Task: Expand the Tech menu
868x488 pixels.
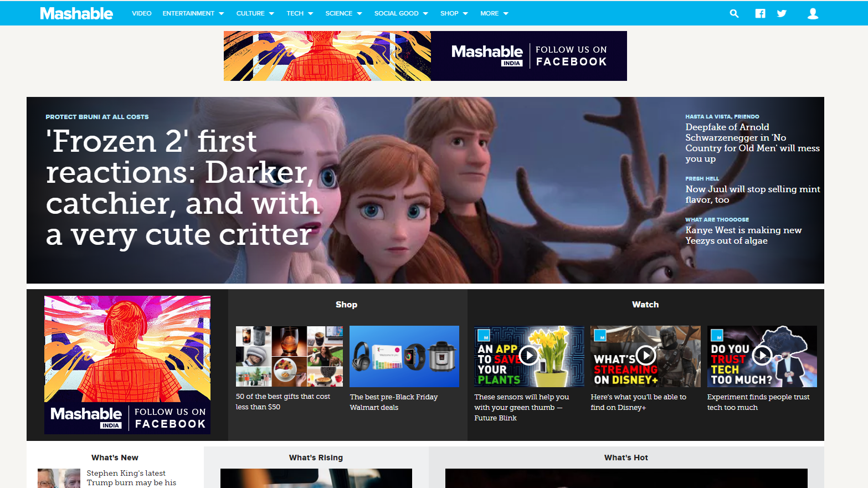Action: point(300,13)
